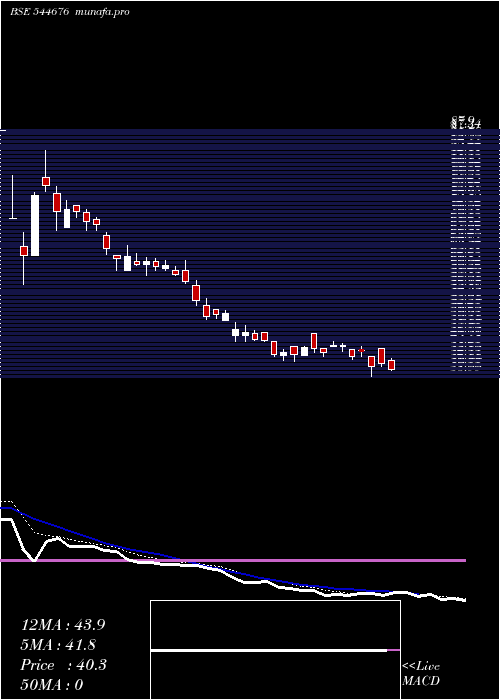Select the 5MA : 41.8 reading

pyautogui.click(x=59, y=645)
